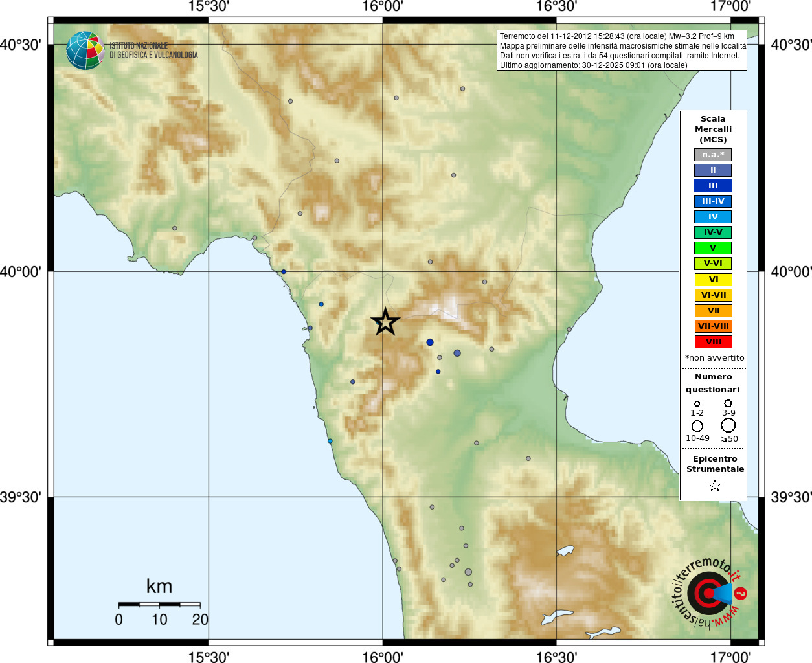Click the epicenter star on the map

pos(385,322)
